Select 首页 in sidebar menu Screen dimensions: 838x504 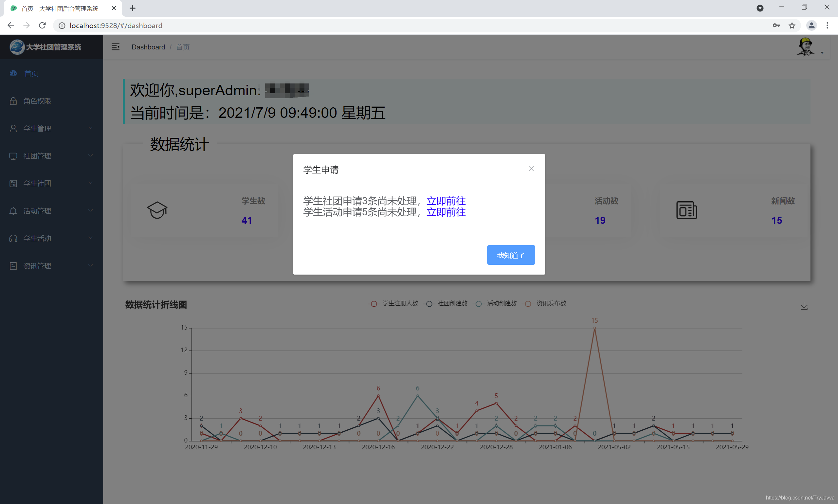coord(31,73)
